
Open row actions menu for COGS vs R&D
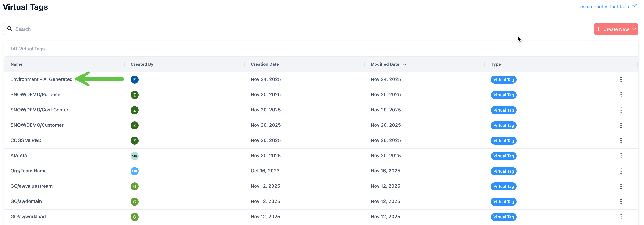pos(621,140)
